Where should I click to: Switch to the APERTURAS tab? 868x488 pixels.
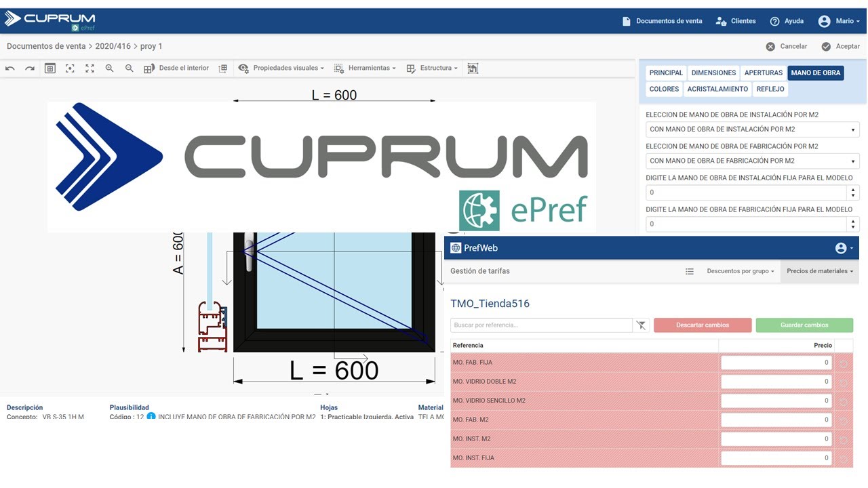[764, 73]
